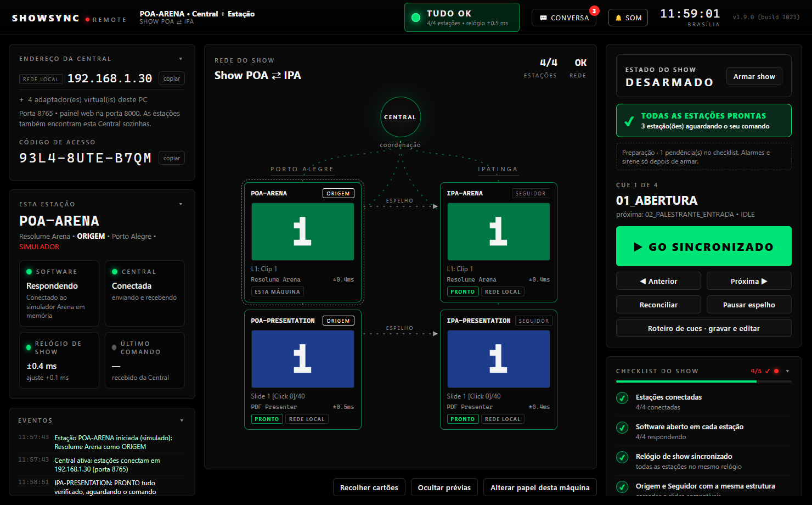Image resolution: width=812 pixels, height=505 pixels.
Task: Click Ocultar prévias button
Action: point(444,487)
